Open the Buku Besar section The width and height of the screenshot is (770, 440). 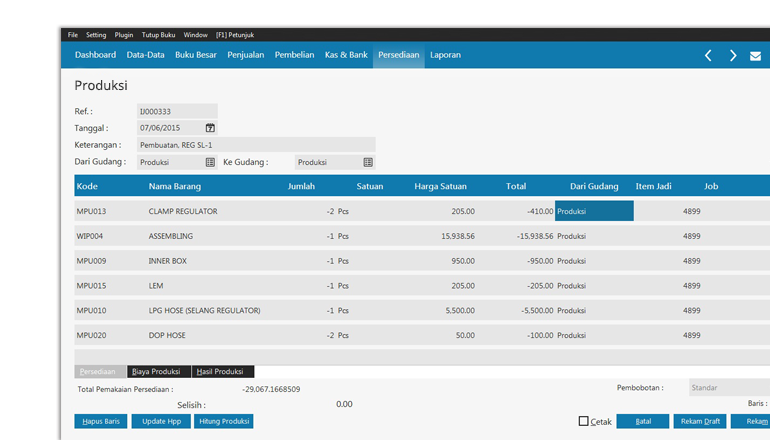[196, 55]
